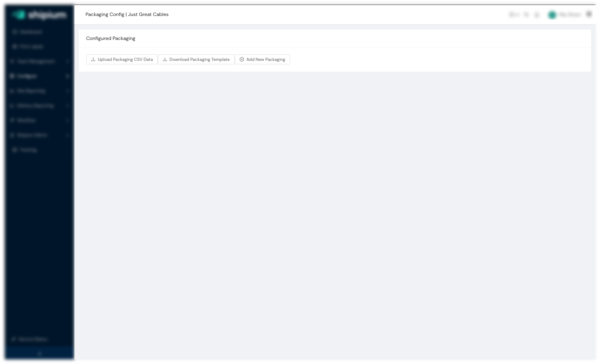Collapse the Configure sidebar section chevron
Screen dimensions: 600x364
coord(67,76)
